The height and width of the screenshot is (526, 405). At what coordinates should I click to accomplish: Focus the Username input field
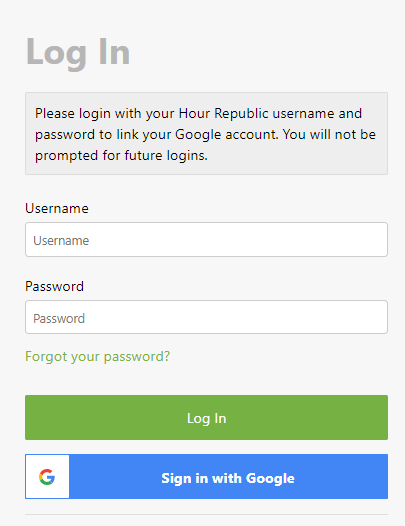[x=206, y=240]
